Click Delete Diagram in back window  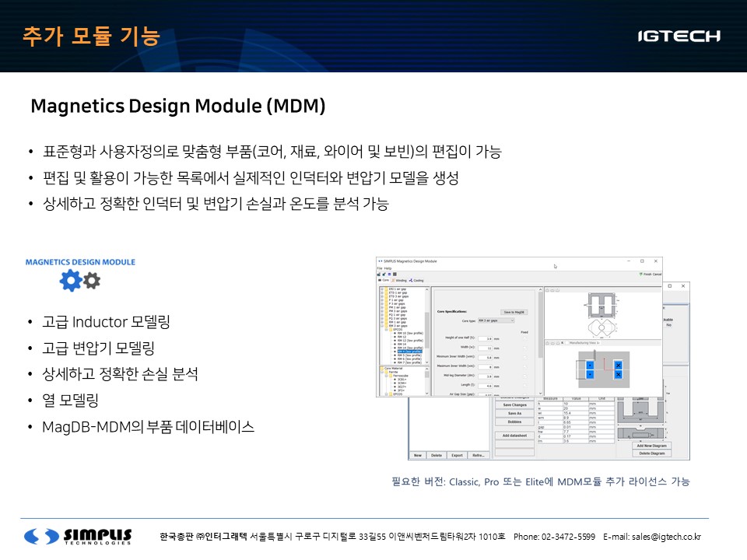[x=652, y=453]
